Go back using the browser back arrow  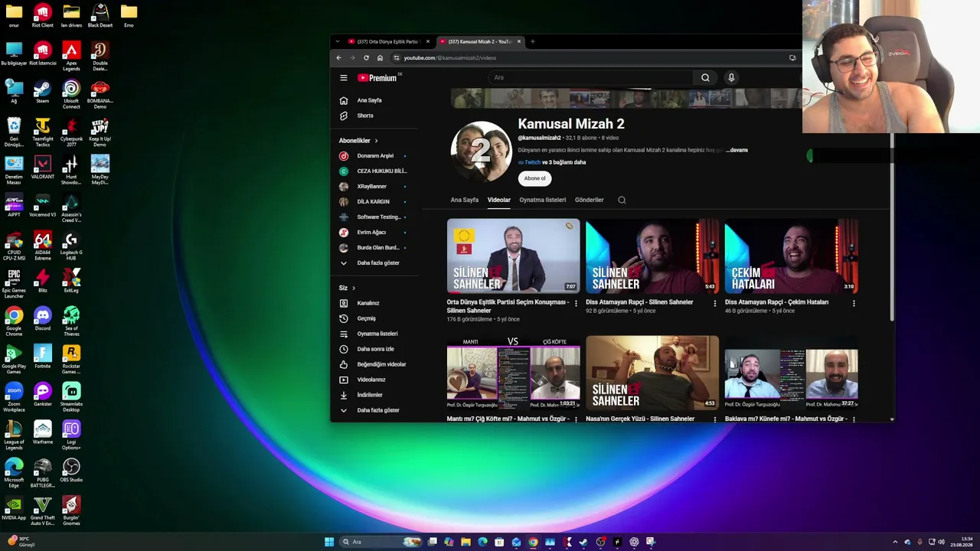339,57
